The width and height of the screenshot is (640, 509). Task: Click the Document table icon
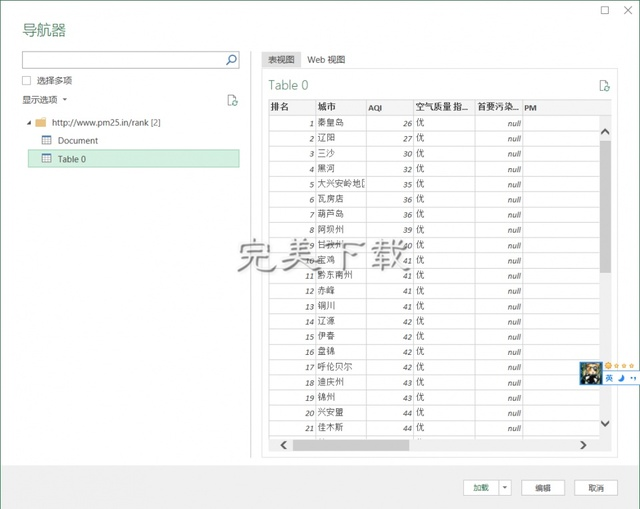(47, 140)
